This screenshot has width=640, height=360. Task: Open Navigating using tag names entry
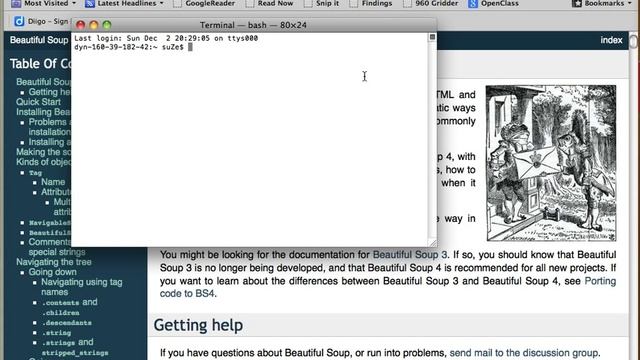[81, 287]
